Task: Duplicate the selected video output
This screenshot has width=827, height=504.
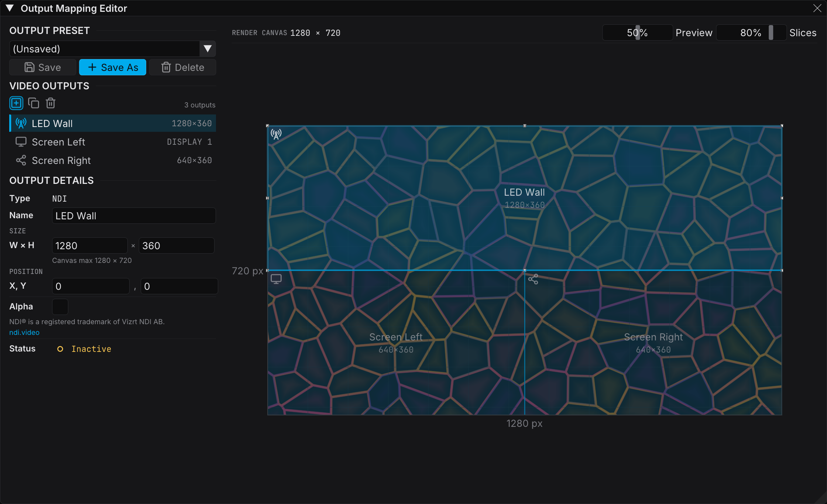Action: [x=34, y=103]
